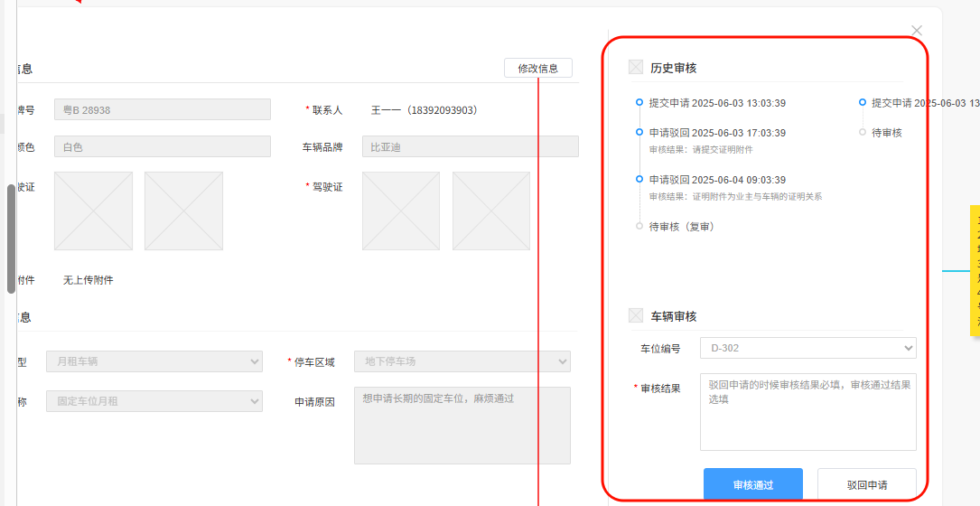Click the 修改信息 button

click(x=538, y=69)
